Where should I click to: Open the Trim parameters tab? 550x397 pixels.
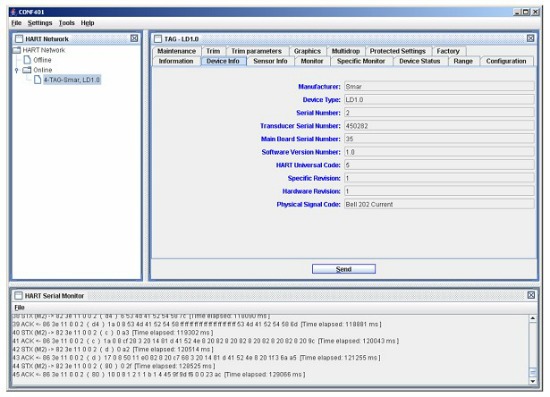[256, 51]
